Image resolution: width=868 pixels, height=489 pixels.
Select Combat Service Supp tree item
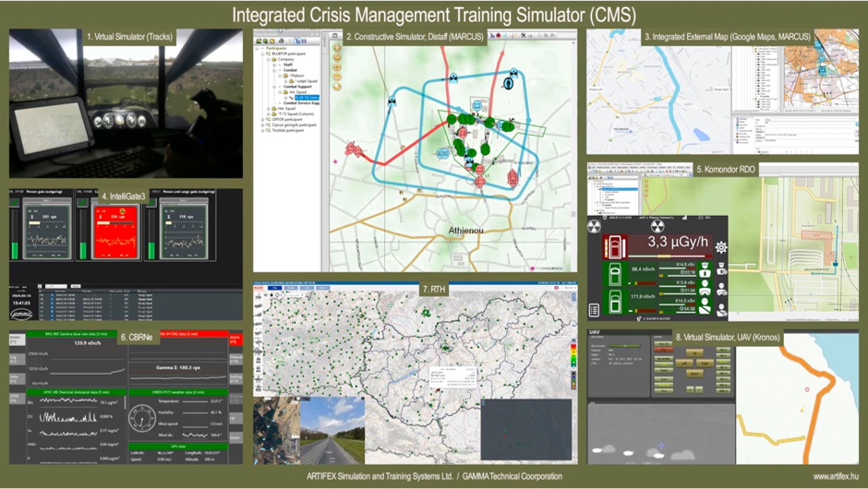(x=301, y=103)
